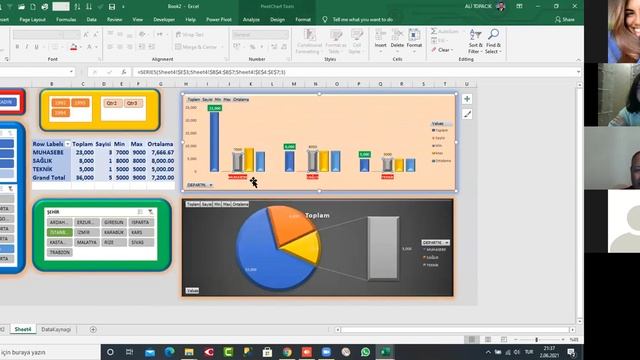Click the MUHASEBE row label cell
This screenshot has width=640, height=360.
51,152
